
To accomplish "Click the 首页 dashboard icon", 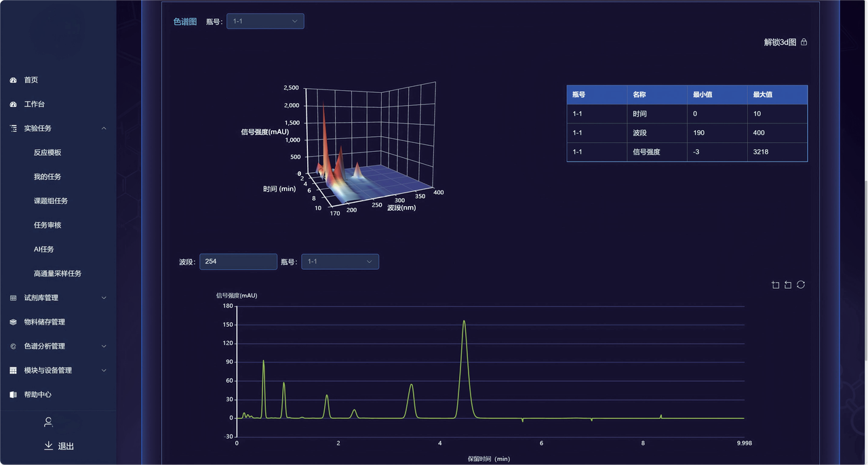I will click(x=14, y=80).
